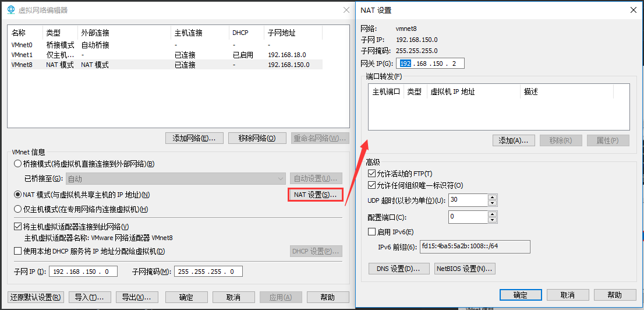
Task: Click the subnet IP input field
Action: (83, 272)
